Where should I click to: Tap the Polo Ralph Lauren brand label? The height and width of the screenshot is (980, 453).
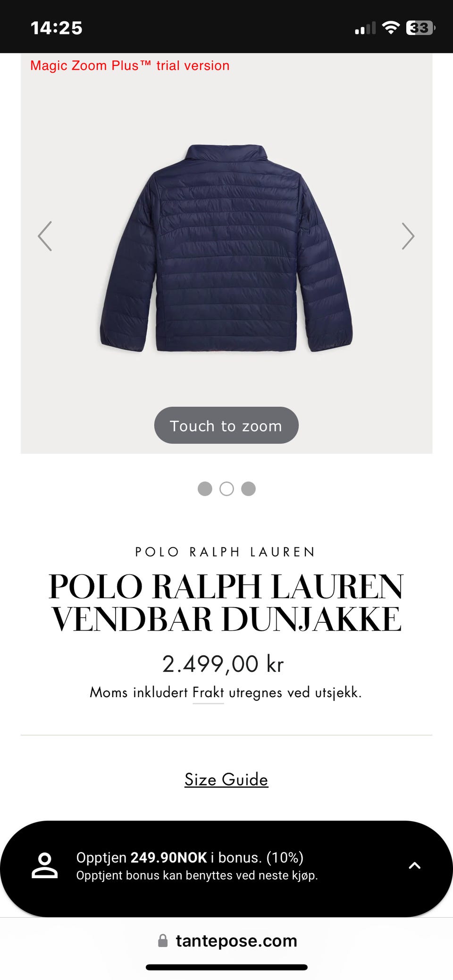point(226,552)
